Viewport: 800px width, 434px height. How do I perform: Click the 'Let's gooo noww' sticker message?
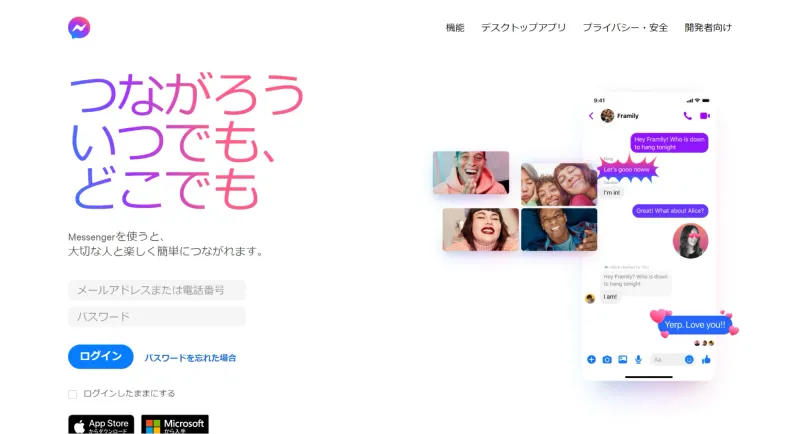tap(627, 170)
